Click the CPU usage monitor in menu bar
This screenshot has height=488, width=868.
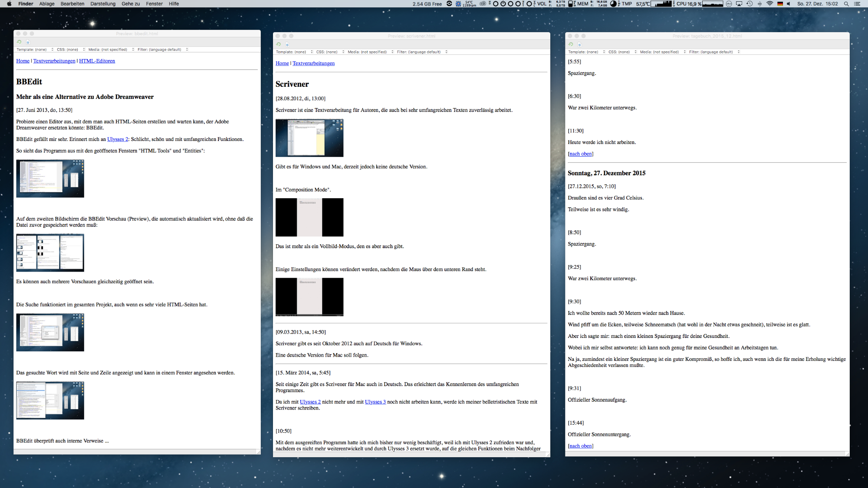700,4
